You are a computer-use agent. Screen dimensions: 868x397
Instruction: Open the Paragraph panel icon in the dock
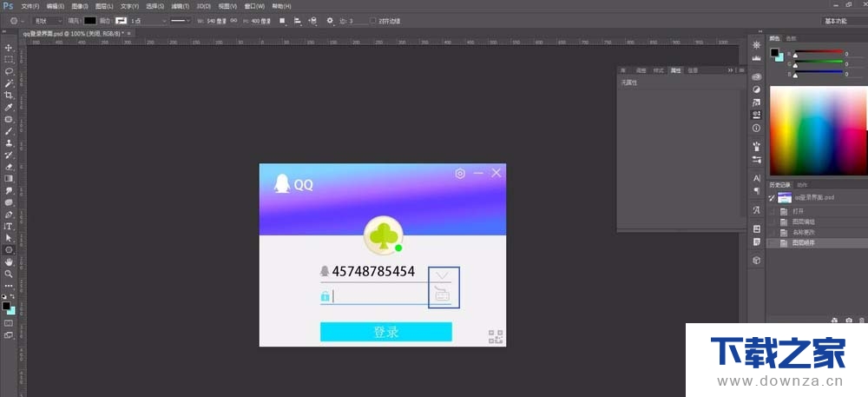[756, 191]
